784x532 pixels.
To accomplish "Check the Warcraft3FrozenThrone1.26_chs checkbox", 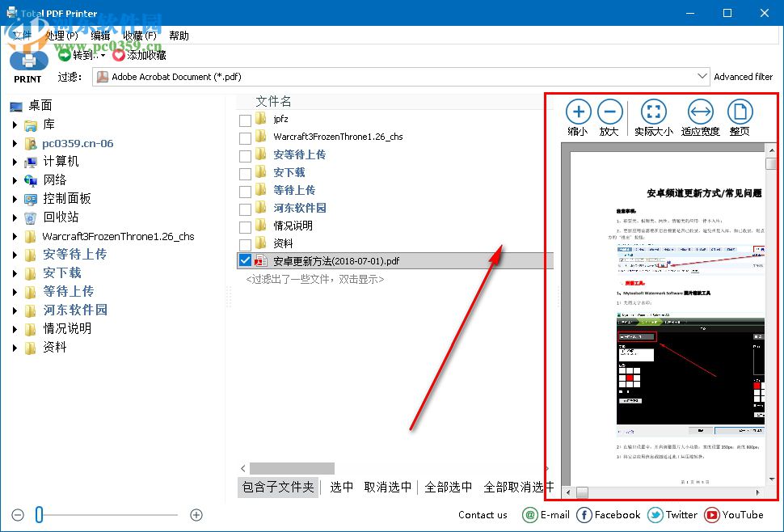I will coord(245,137).
